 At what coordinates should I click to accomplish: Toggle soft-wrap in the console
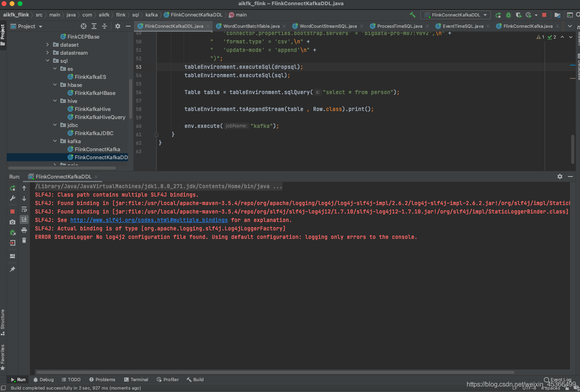coord(24,209)
